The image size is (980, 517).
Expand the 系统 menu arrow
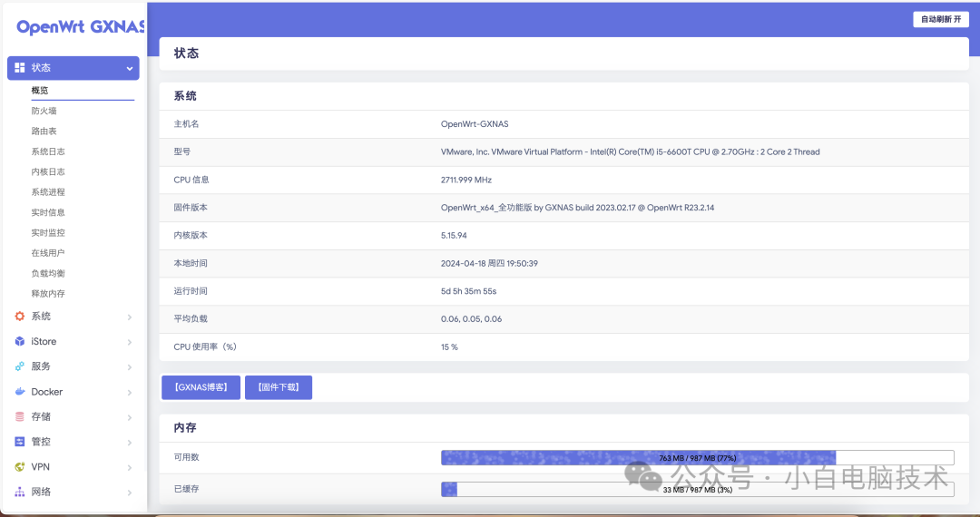130,317
